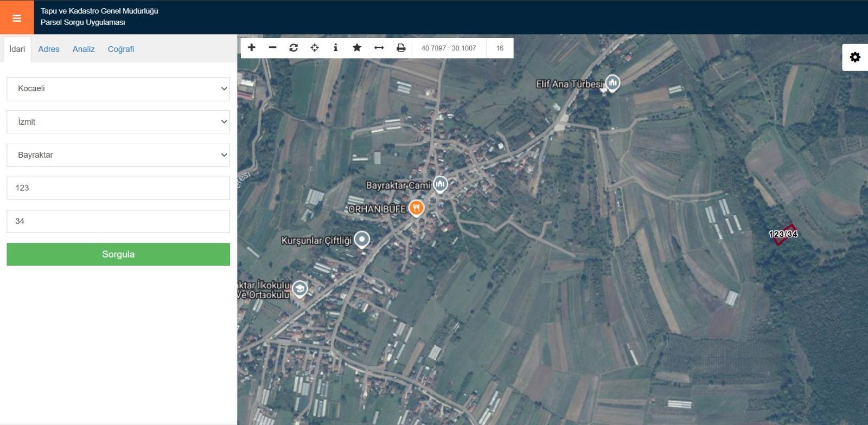This screenshot has width=868, height=425.
Task: Zoom in with the plus icon
Action: click(252, 48)
